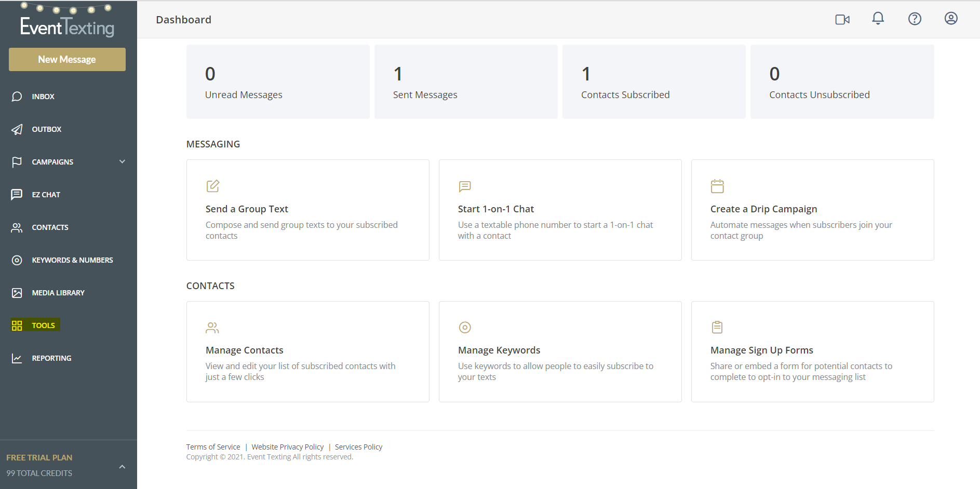
Task: Click the Keywords & Numbers target icon
Action: pos(17,260)
